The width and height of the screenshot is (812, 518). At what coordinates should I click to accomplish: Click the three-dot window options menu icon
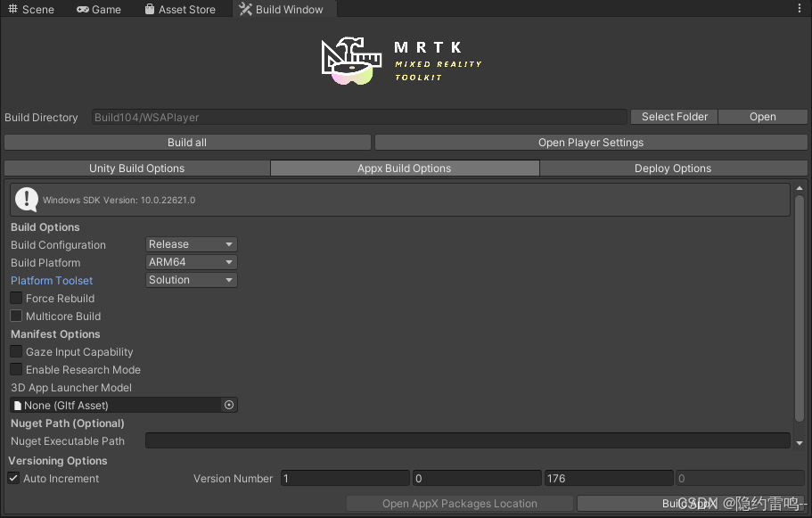point(800,9)
